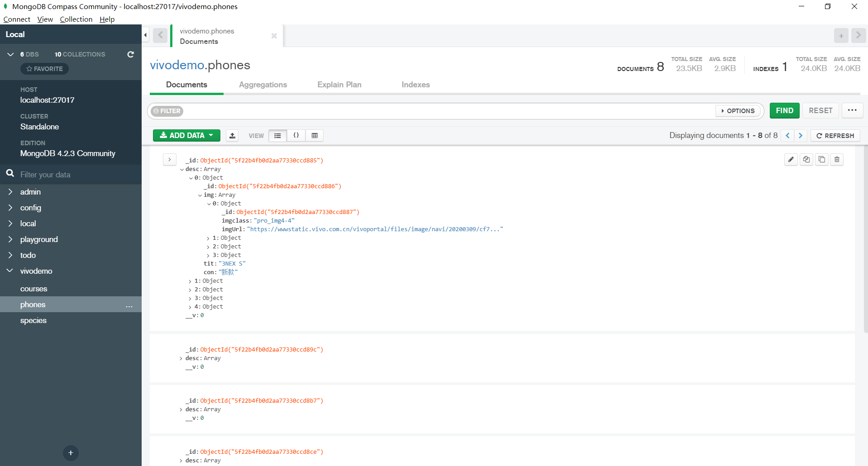Screen dimensions: 868x466
Task: Open ADD DATA dropdown
Action: (186, 135)
